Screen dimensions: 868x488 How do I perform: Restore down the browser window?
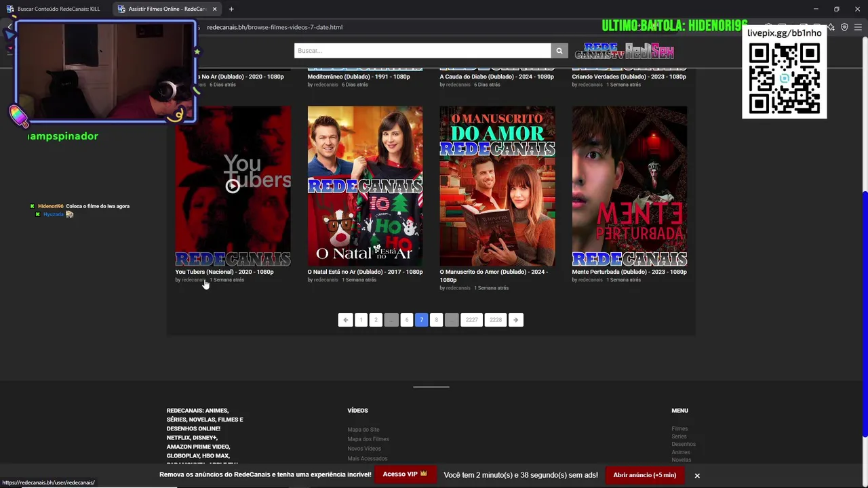(x=837, y=9)
